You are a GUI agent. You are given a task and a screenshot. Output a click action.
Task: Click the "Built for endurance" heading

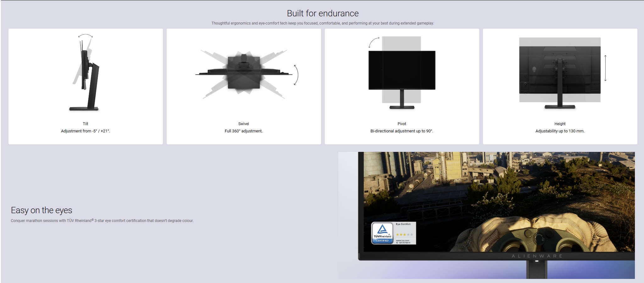(x=323, y=13)
